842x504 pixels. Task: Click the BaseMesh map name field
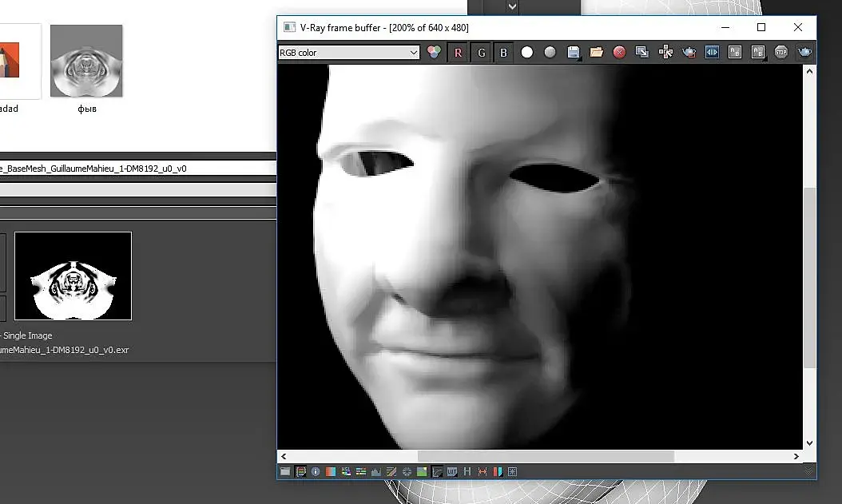click(136, 169)
